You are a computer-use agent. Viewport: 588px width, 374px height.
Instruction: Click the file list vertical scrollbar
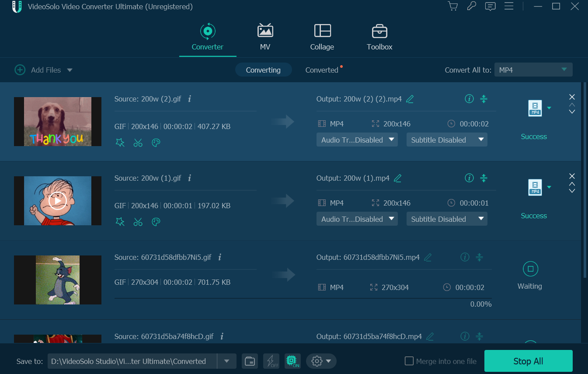click(x=585, y=180)
